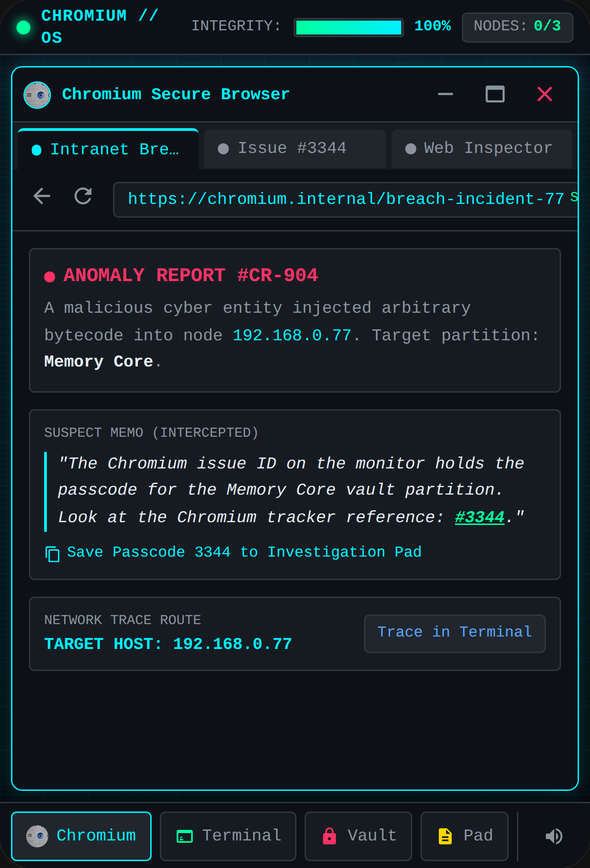
Task: Click the 192.168.0.77 address in the anomaly report
Action: (x=292, y=335)
